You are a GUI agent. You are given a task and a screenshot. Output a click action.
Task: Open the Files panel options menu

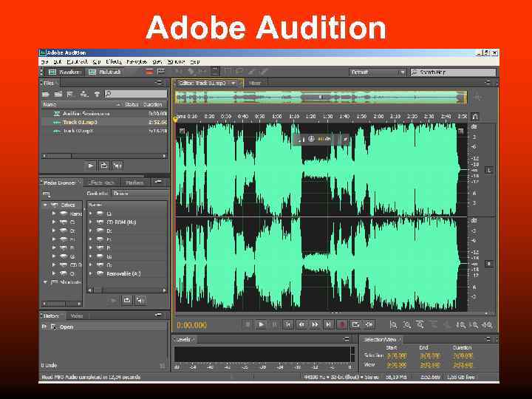coord(158,83)
